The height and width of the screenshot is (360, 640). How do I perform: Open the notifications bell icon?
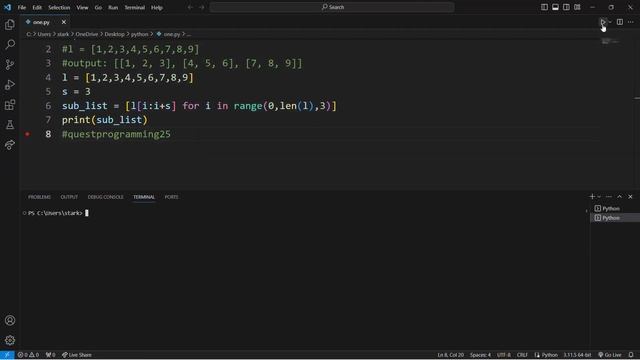[x=631, y=355]
